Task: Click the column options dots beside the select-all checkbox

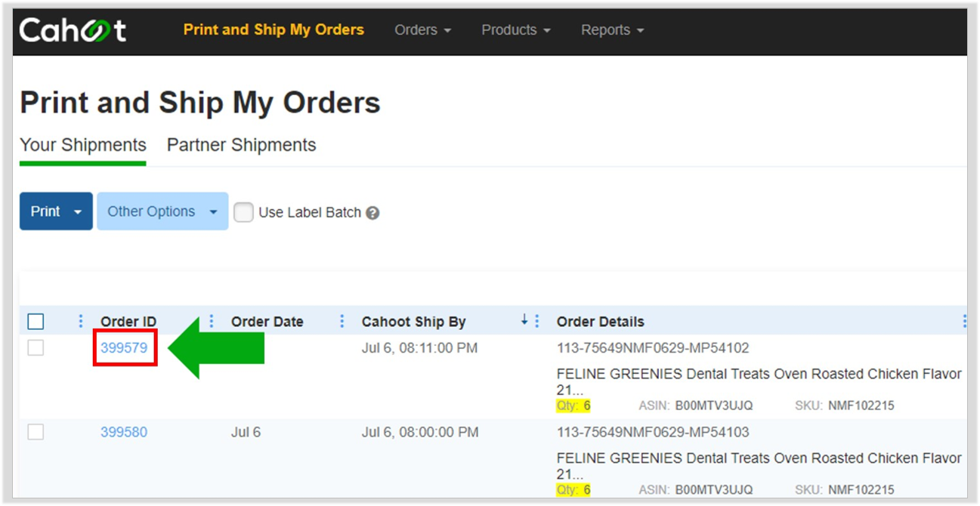Action: click(81, 322)
